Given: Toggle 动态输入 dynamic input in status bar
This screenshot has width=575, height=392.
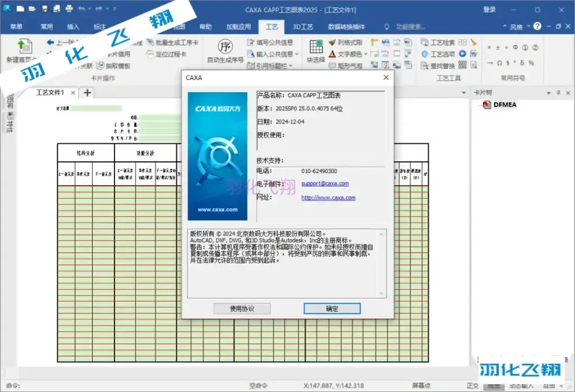Looking at the screenshot, I should (521, 386).
